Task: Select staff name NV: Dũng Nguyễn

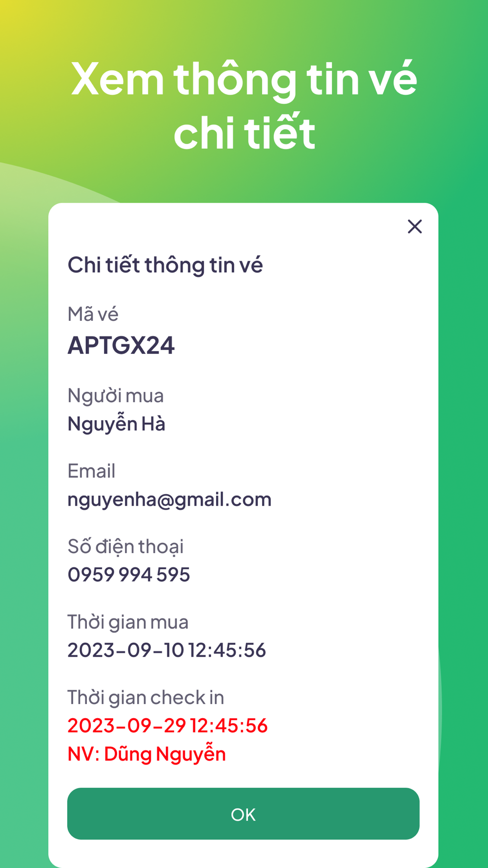Action: point(147,753)
